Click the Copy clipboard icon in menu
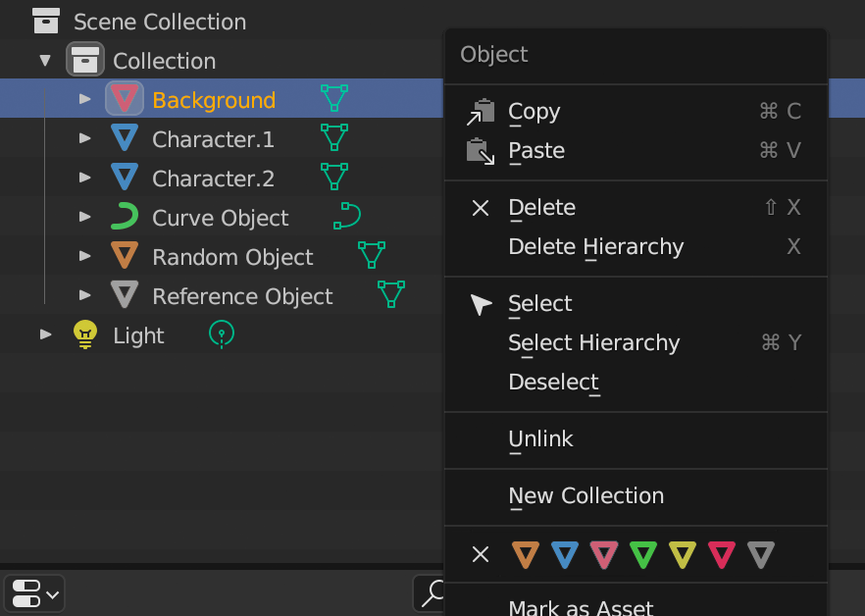 [481, 112]
